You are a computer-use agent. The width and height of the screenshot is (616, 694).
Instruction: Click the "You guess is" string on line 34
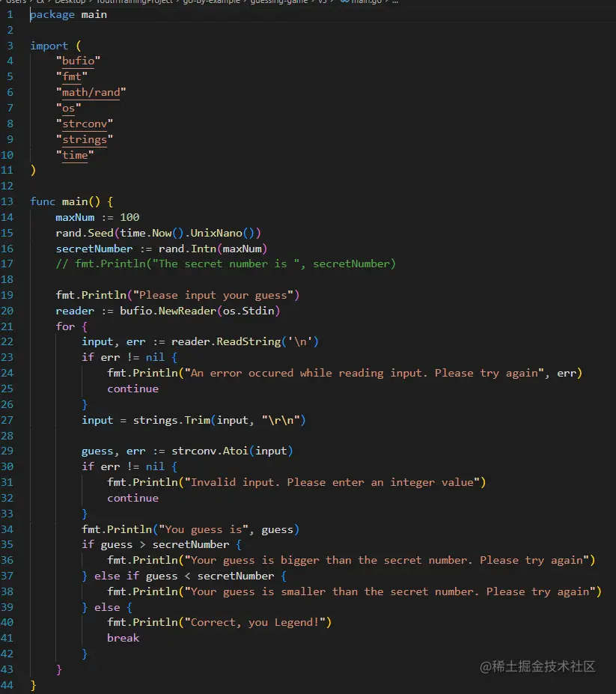coord(204,530)
